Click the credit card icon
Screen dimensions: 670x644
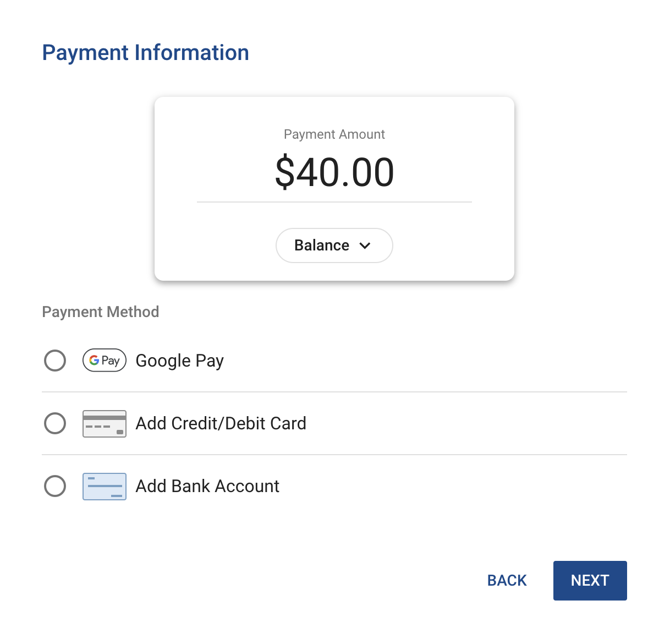click(105, 423)
